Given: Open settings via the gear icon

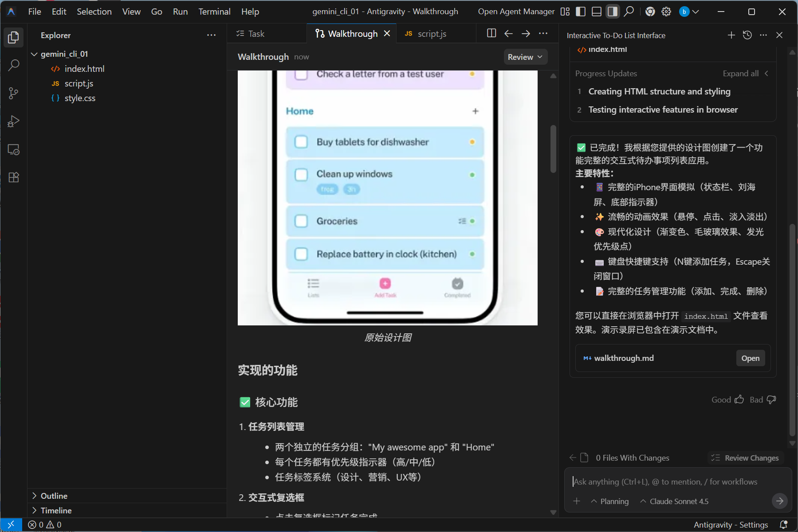Looking at the screenshot, I should [x=666, y=12].
